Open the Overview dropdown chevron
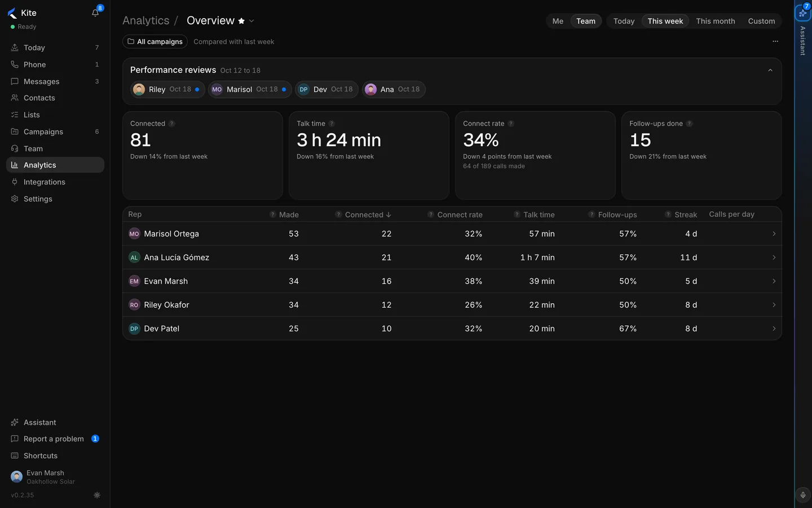The height and width of the screenshot is (508, 812). [x=251, y=21]
